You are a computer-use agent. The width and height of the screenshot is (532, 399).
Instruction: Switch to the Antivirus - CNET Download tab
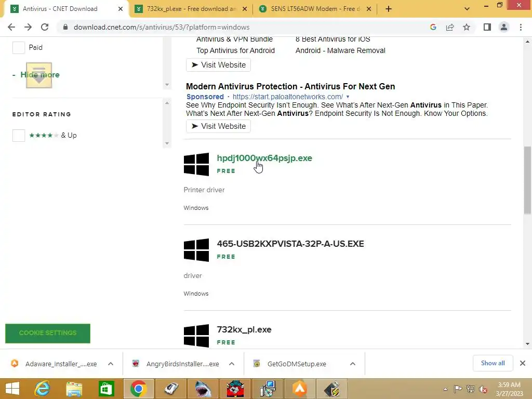tap(60, 9)
